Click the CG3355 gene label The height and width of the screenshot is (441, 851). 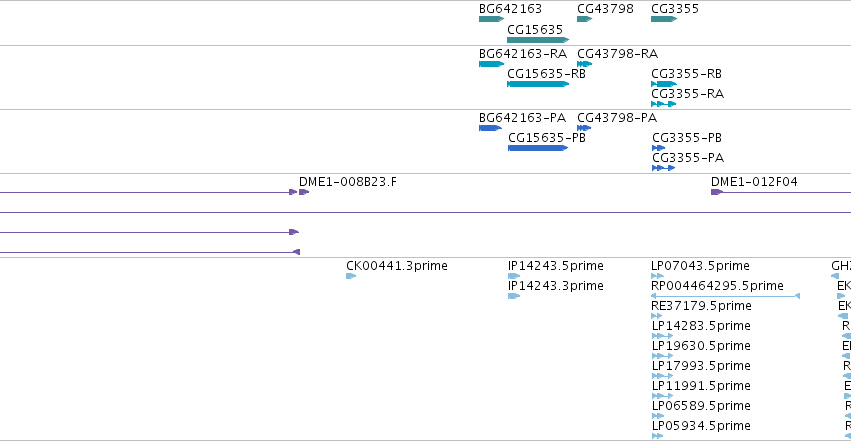click(x=675, y=9)
